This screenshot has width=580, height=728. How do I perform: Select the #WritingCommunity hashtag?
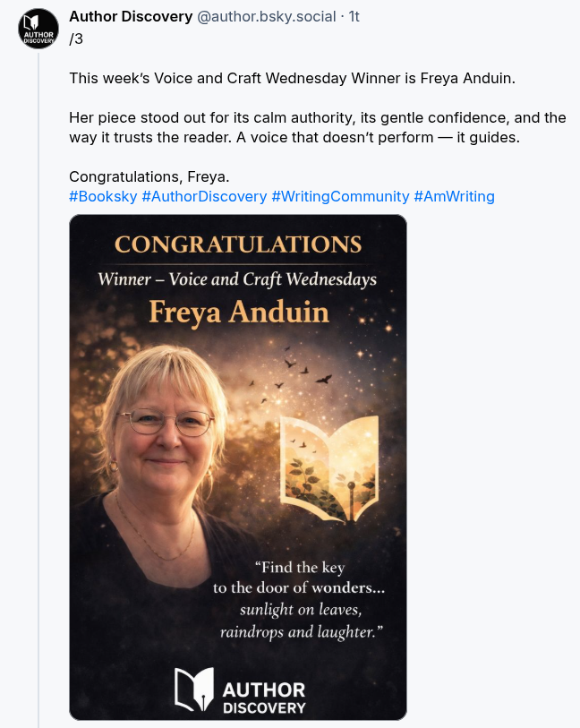pyautogui.click(x=340, y=196)
